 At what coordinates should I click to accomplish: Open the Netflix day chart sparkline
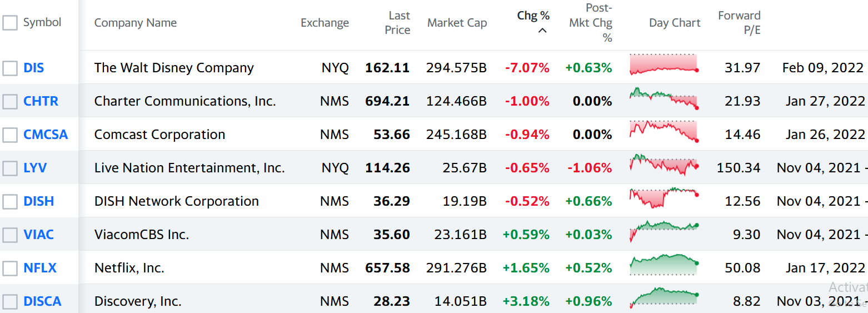click(x=664, y=265)
